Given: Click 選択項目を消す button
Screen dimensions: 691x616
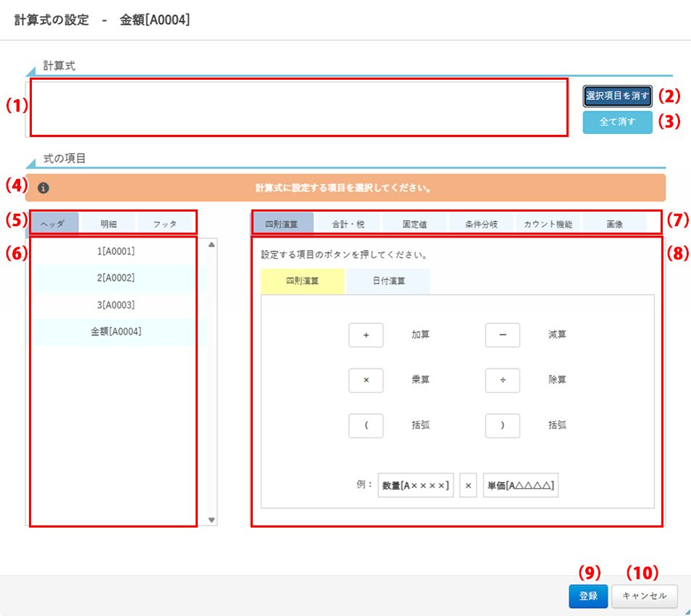Looking at the screenshot, I should (618, 96).
